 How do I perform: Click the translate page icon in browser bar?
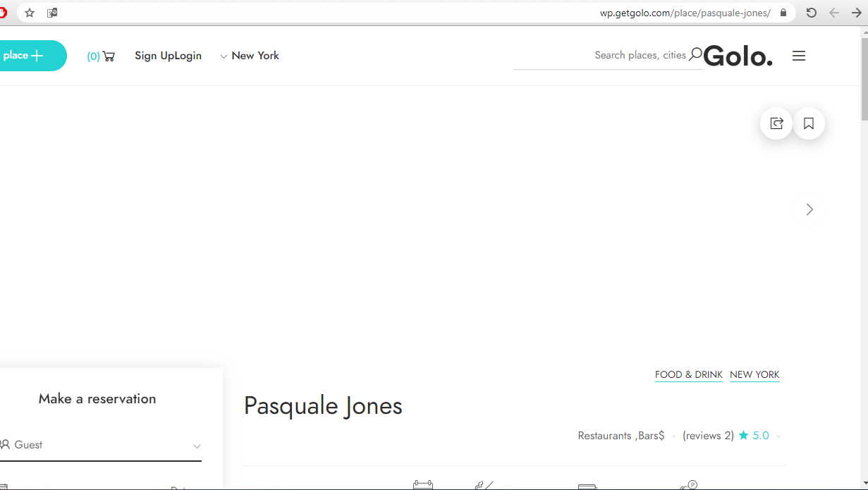point(52,13)
